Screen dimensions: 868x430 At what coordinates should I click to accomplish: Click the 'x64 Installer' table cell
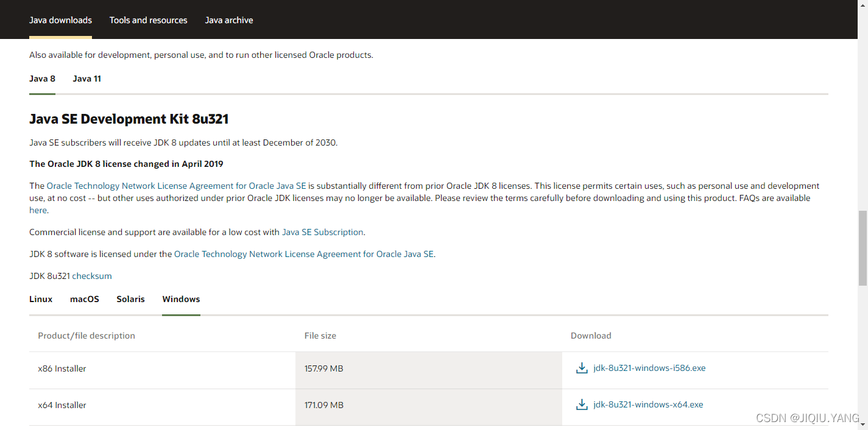point(162,407)
